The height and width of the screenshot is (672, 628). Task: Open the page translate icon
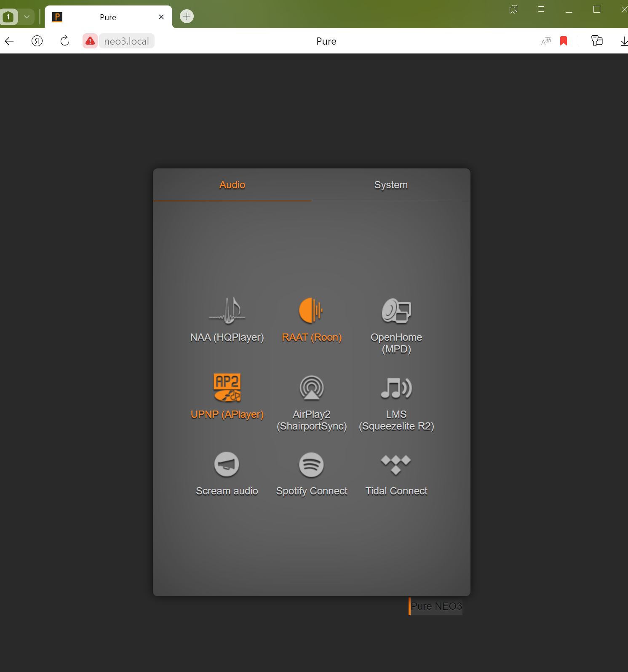pyautogui.click(x=546, y=41)
